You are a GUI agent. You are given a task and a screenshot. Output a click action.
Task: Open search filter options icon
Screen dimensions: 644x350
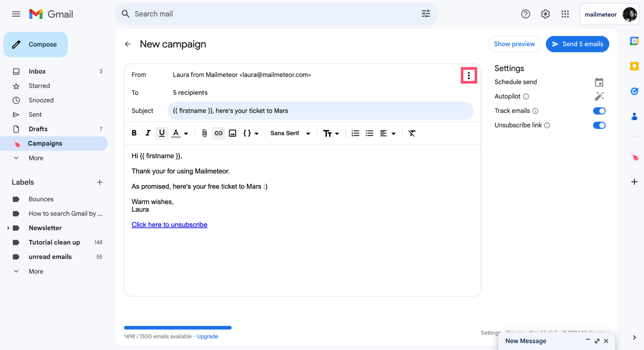[426, 14]
